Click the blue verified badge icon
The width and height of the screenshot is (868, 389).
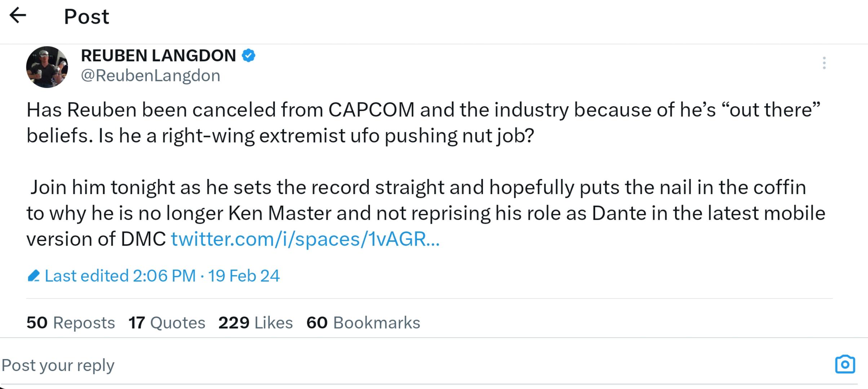248,55
